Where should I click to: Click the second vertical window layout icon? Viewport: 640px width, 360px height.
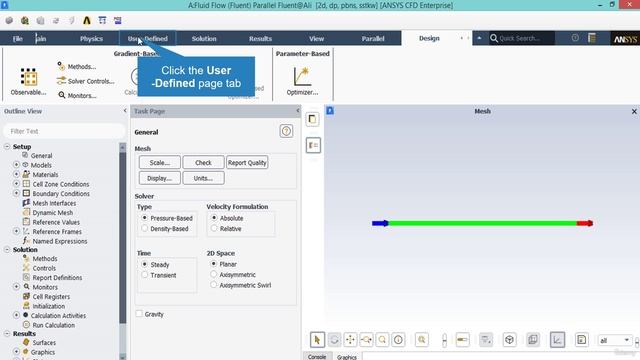tap(313, 145)
